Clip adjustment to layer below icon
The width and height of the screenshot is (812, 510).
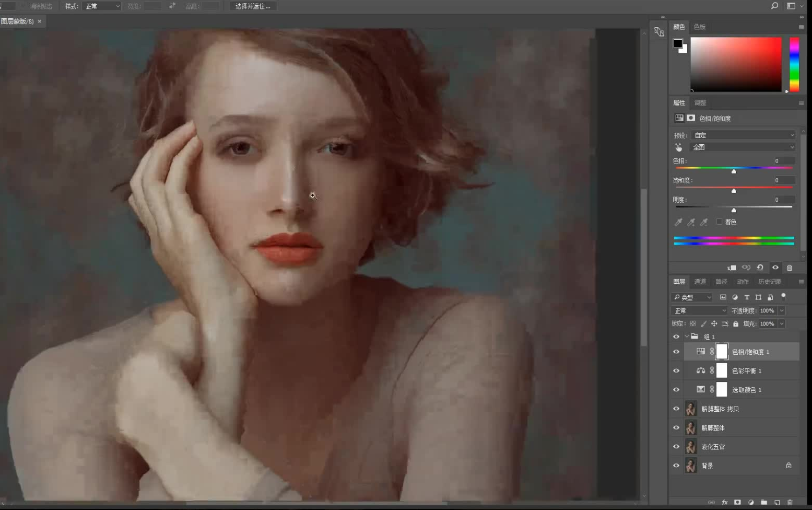coord(732,268)
